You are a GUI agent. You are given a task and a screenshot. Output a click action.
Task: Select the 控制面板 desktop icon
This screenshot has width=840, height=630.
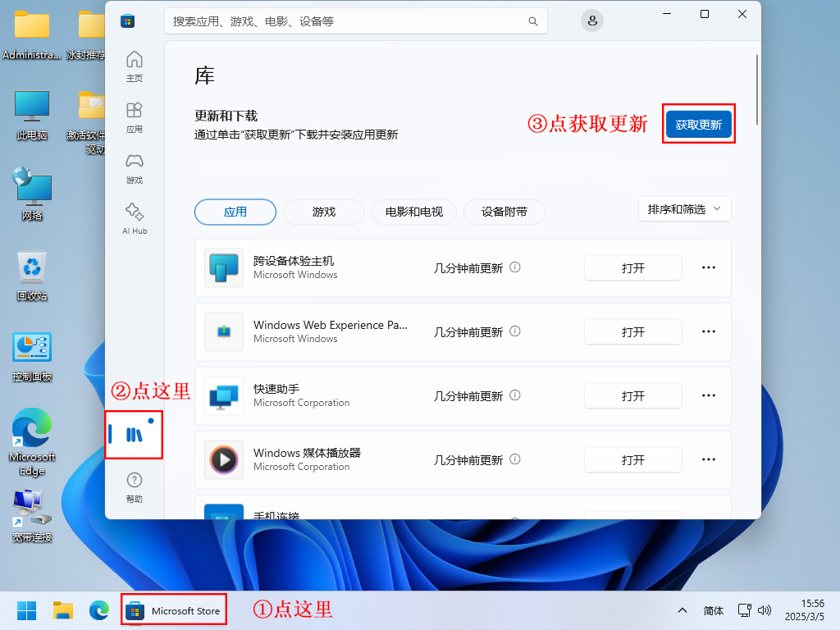point(32,357)
